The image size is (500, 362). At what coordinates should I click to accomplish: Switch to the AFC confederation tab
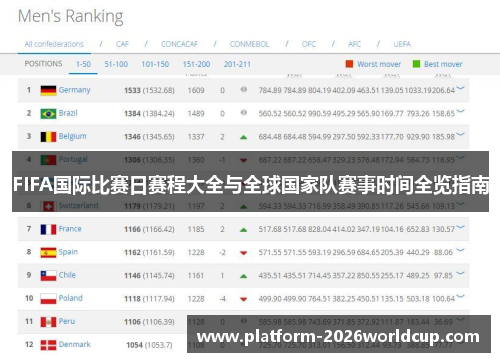pos(354,44)
